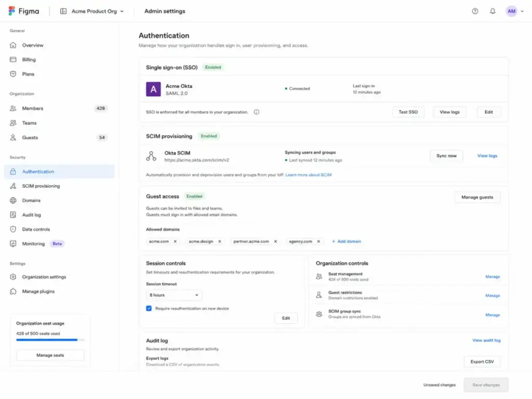Click the Sync now button

[x=446, y=156]
